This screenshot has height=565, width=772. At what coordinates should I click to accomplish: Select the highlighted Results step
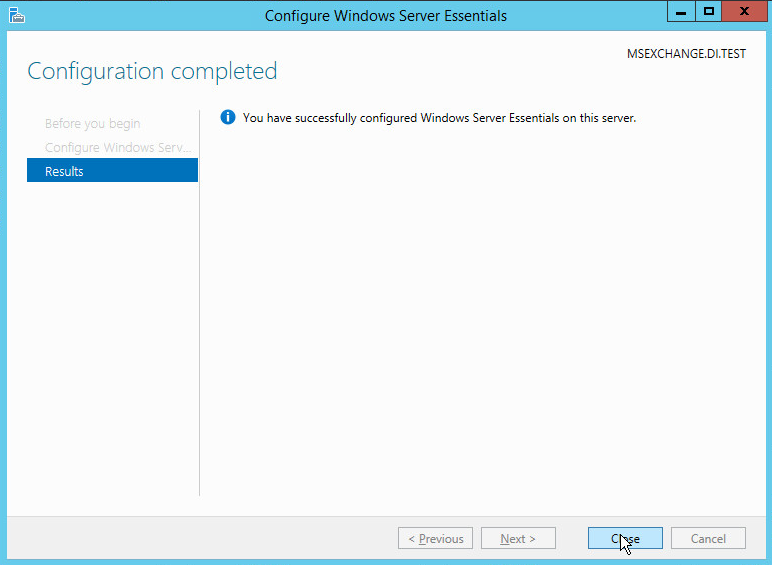pos(112,171)
